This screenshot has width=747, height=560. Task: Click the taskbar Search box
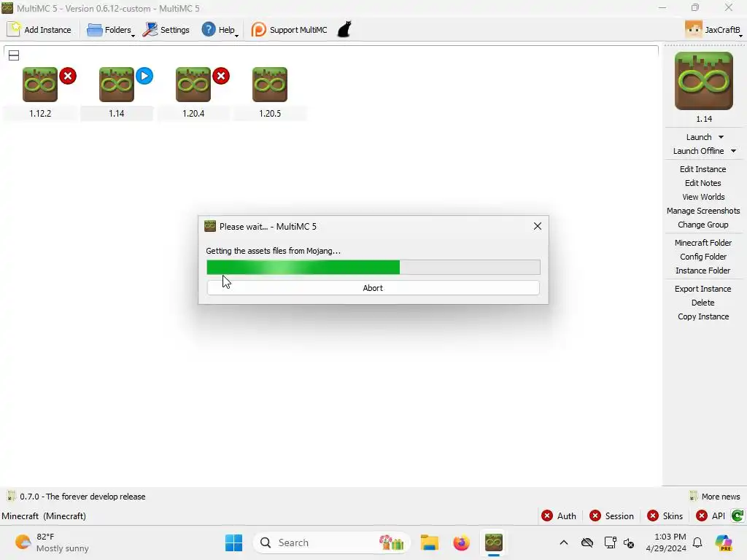[332, 542]
